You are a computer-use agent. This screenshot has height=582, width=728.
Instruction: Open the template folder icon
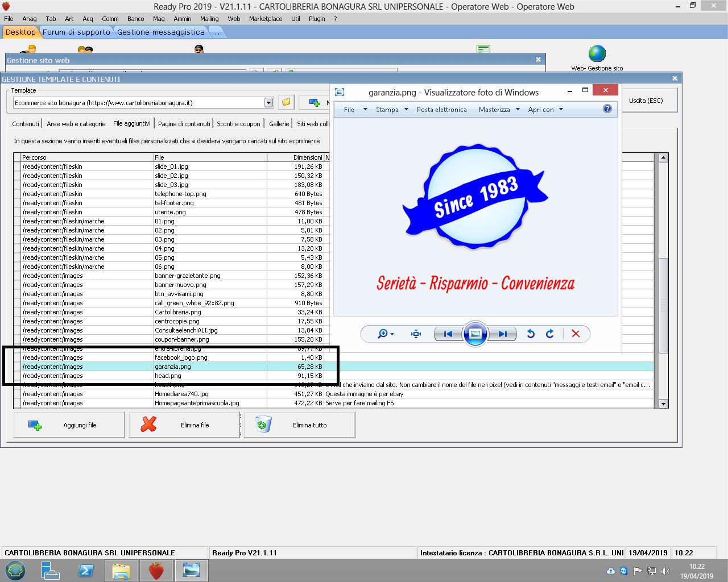pos(286,102)
